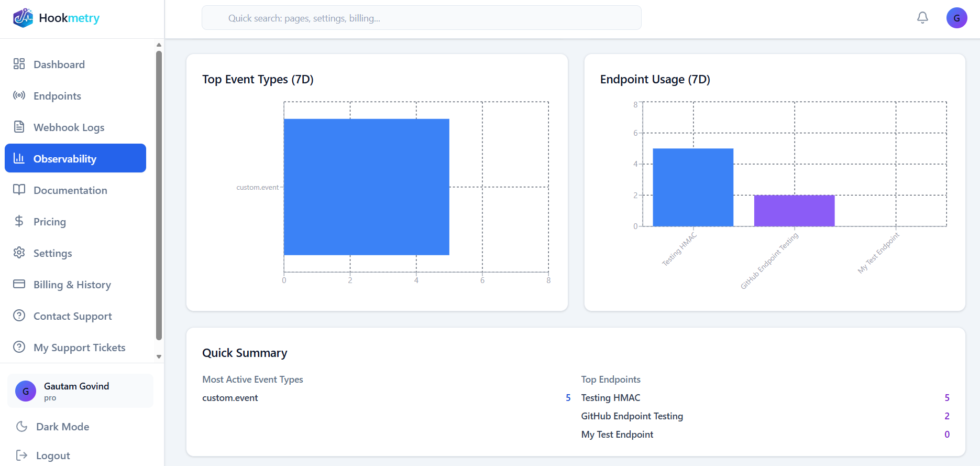
Task: Click the quick search field
Action: tap(421, 17)
